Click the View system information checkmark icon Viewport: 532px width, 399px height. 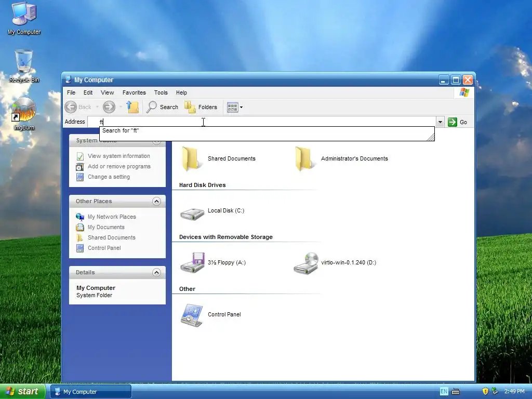click(80, 156)
